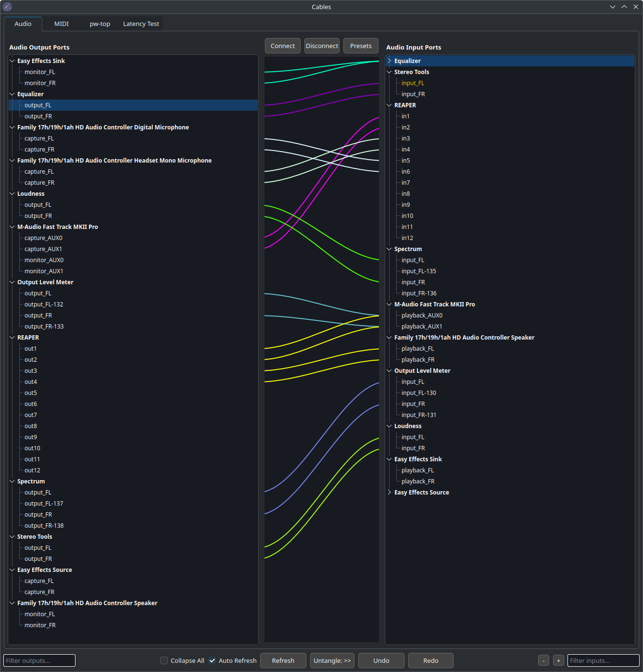Click the window keep-above arrow icon
Viewport: 643px width, 672px height.
(x=624, y=7)
